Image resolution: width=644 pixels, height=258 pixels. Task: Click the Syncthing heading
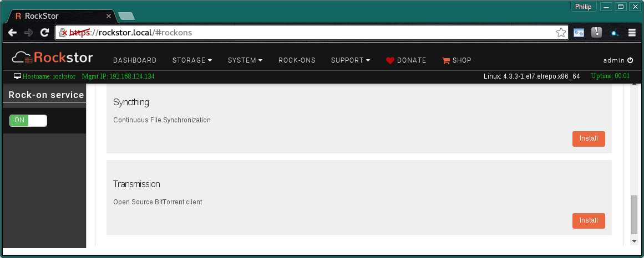coord(131,102)
